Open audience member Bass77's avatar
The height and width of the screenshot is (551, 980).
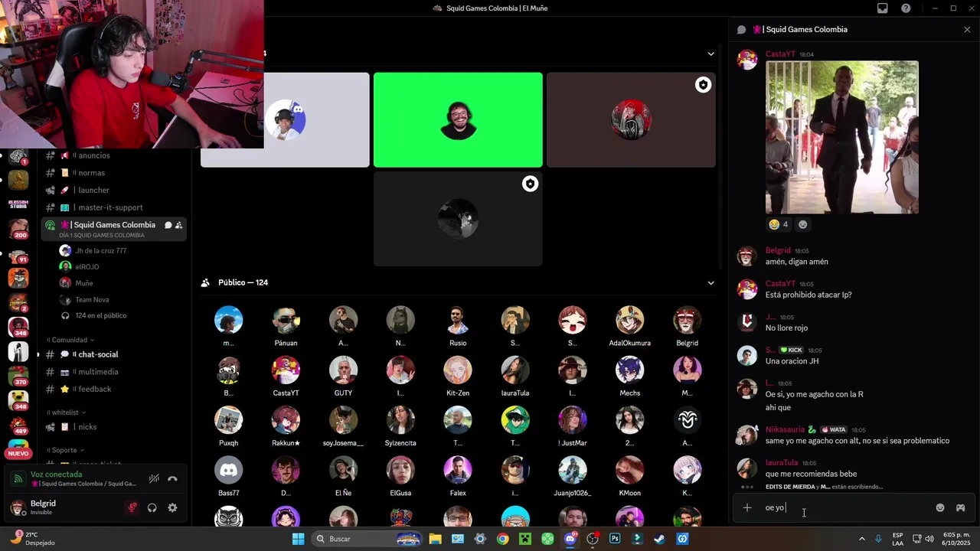pos(228,470)
